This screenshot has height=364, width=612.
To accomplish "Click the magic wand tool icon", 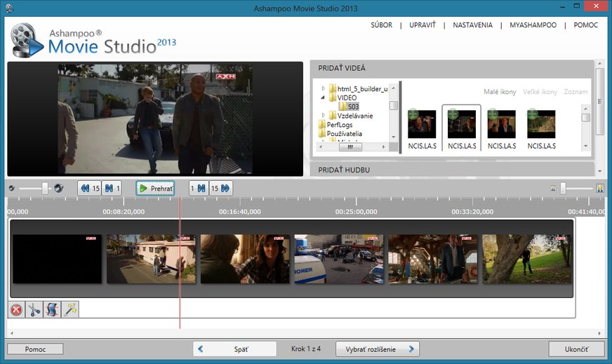I will tap(69, 309).
